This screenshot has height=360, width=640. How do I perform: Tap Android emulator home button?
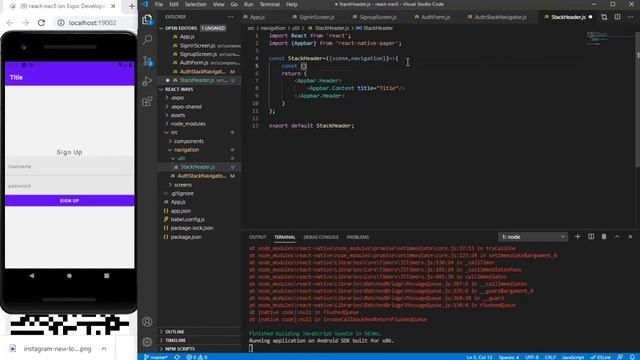coord(69,276)
